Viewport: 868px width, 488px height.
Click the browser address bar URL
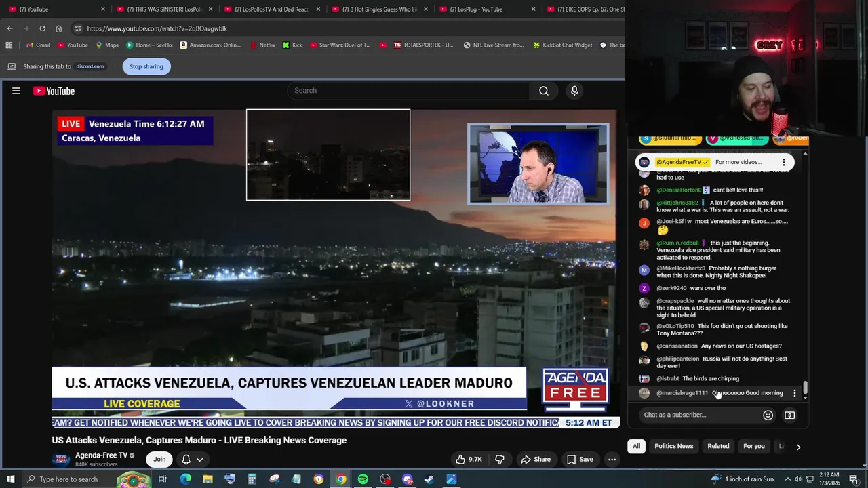tap(157, 28)
